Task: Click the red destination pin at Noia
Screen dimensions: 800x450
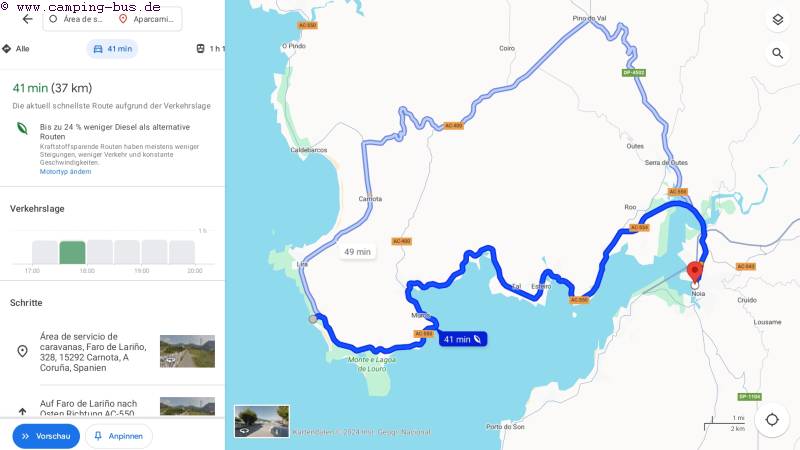Action: tap(694, 271)
